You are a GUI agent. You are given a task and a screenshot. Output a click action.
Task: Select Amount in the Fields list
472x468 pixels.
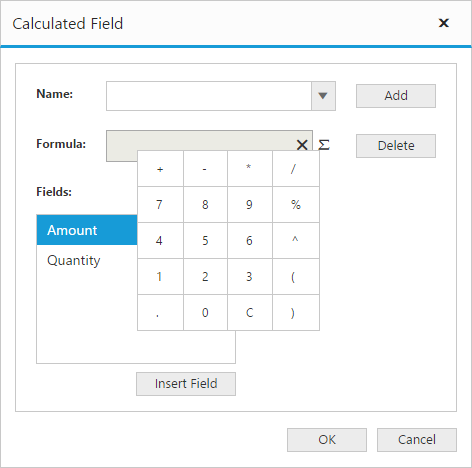[87, 230]
